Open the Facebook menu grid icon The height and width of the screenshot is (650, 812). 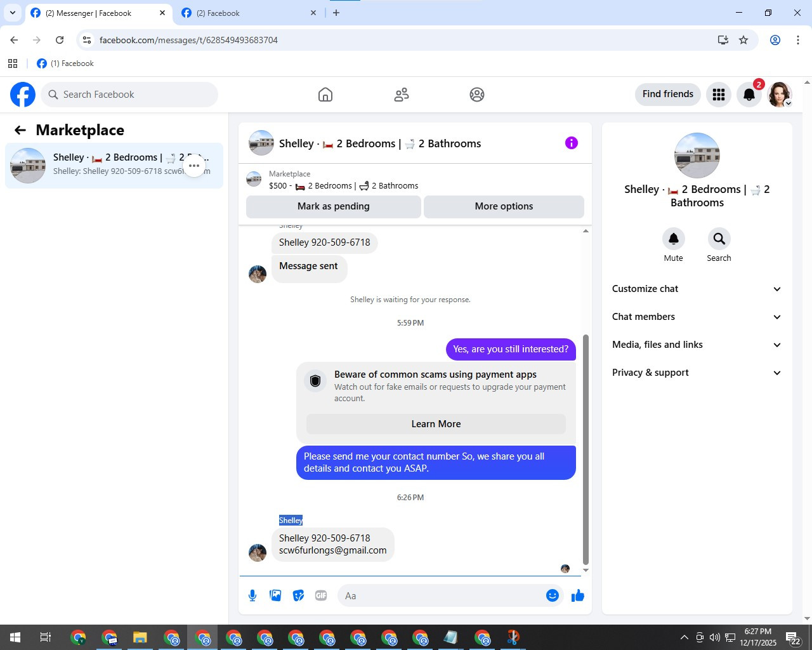point(719,95)
